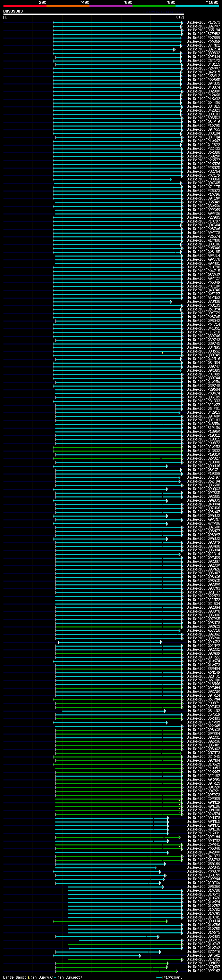Select hit UniRef100_Q84Y16
Viewport: 222px width, 980px height.
tap(203, 122)
